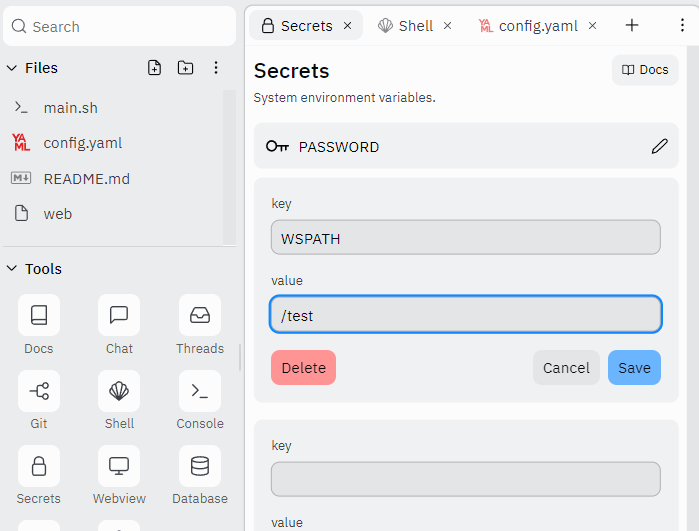
Task: Collapse the Files section
Action: coord(12,68)
